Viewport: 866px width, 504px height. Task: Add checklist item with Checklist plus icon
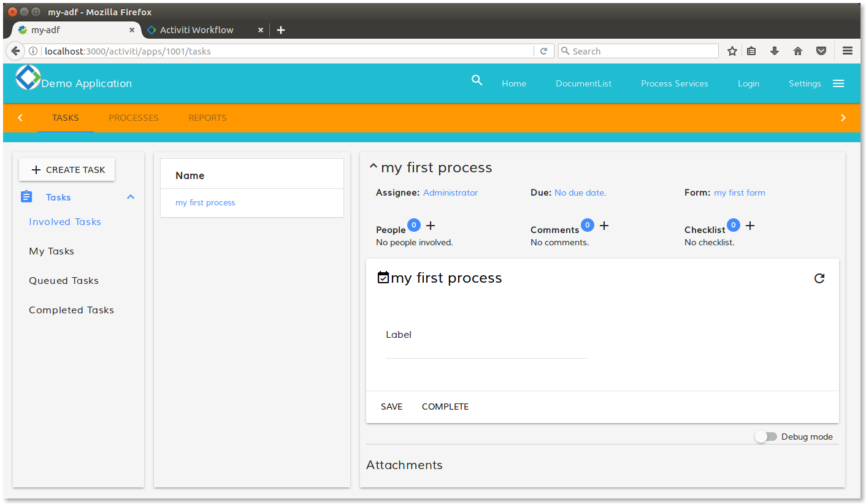(x=749, y=226)
